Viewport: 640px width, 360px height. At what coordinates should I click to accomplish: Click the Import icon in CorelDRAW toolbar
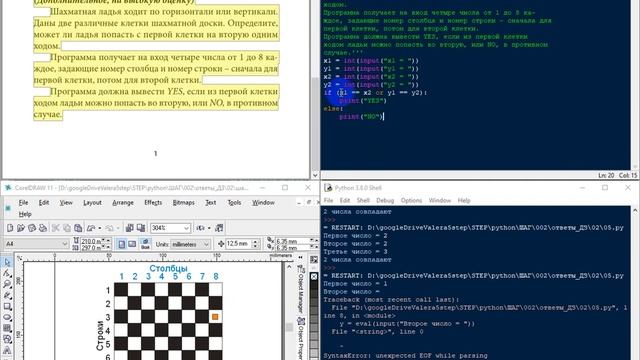[129, 228]
